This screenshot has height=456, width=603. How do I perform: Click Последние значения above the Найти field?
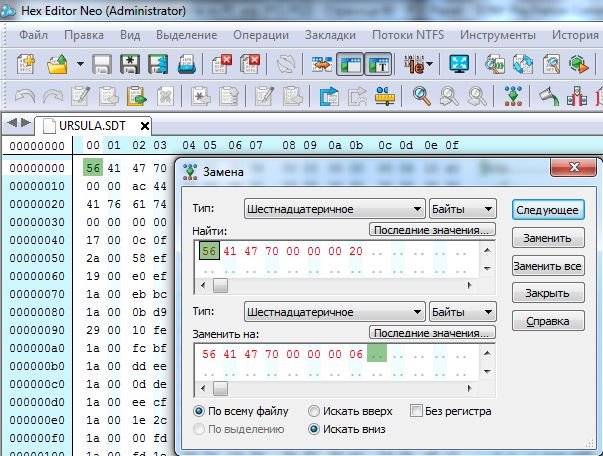click(x=432, y=230)
